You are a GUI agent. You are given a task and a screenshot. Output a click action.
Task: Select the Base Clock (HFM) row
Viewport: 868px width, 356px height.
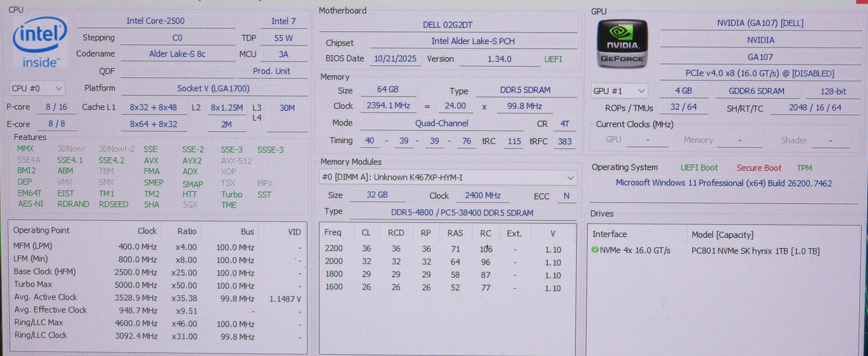[157, 272]
